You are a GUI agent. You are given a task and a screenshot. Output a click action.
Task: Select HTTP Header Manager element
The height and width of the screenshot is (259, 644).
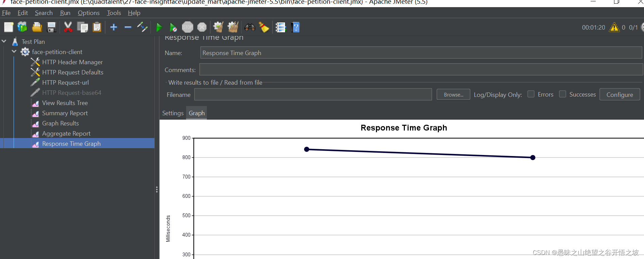tap(72, 62)
